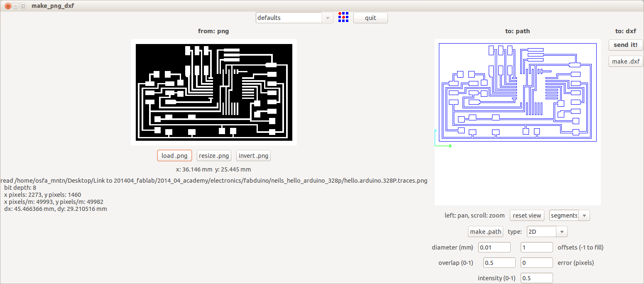Click the make .path button
This screenshot has height=284, width=644.
click(485, 232)
